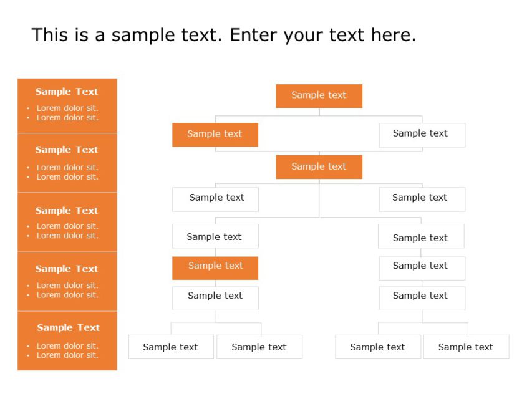
Task: Select right column box beside lower-left orange box
Action: click(x=422, y=267)
